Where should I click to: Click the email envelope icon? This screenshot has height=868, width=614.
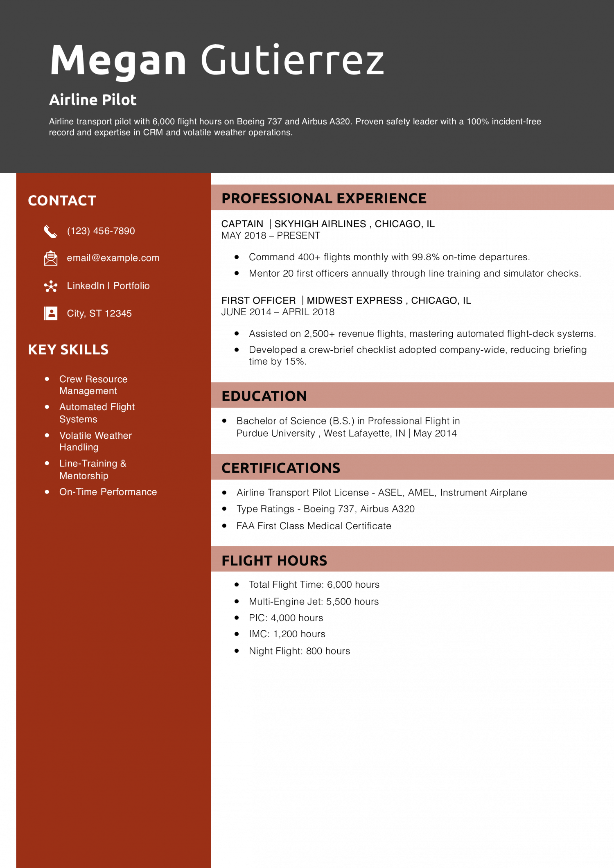[x=50, y=258]
